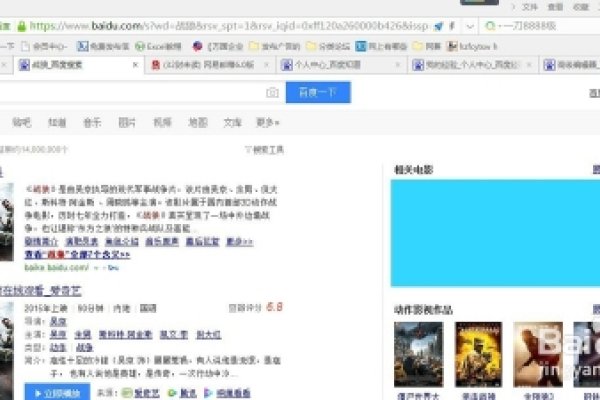Go to the 贴吧 category tab
Image resolution: width=600 pixels, height=400 pixels.
(x=21, y=122)
